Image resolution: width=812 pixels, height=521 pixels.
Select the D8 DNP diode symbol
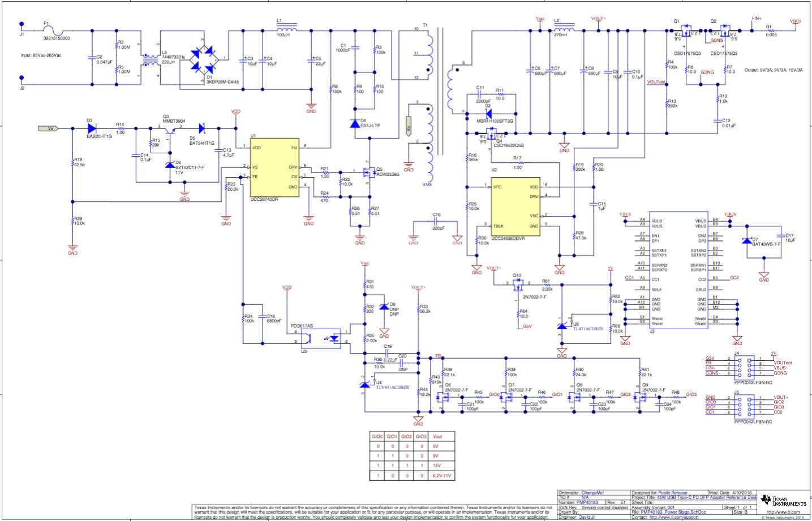coord(384,306)
